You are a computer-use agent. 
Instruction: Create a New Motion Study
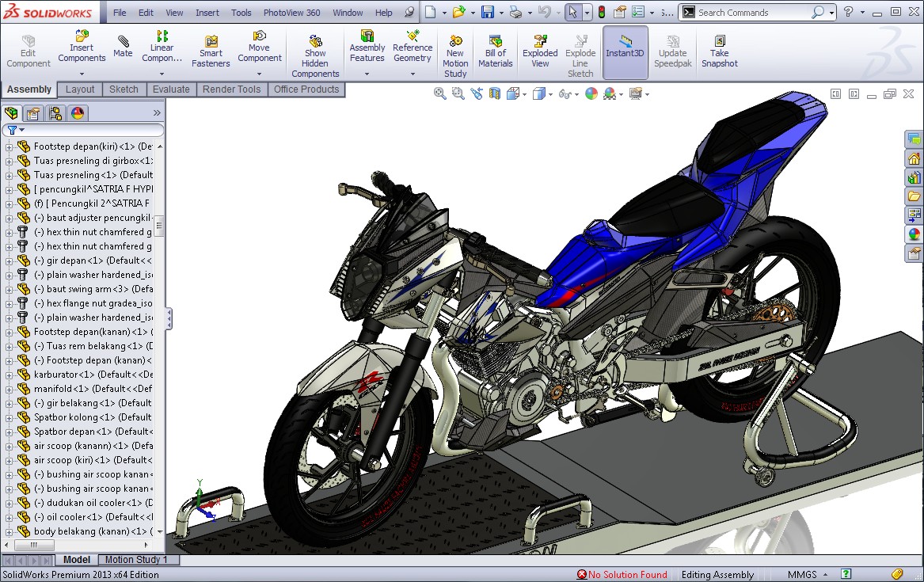tap(455, 56)
